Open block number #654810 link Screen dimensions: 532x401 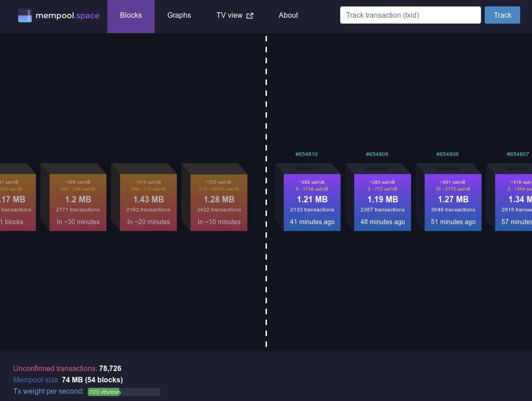coord(306,154)
